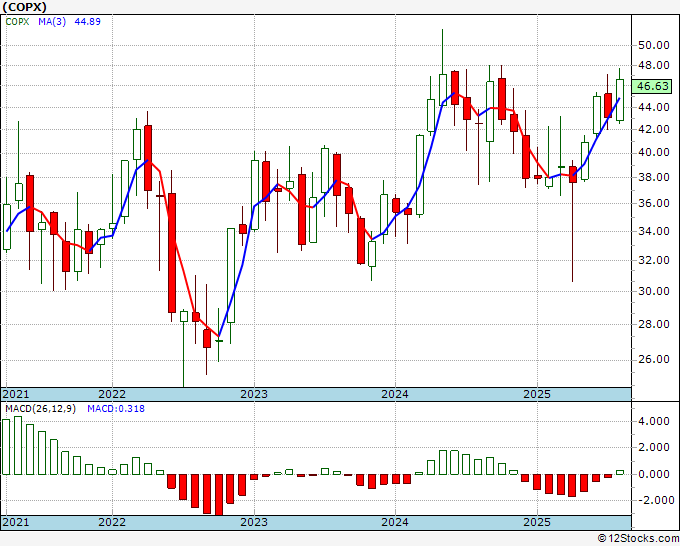Click 2021 on the price chart timeline
This screenshot has height=546, width=680.
pyautogui.click(x=16, y=394)
